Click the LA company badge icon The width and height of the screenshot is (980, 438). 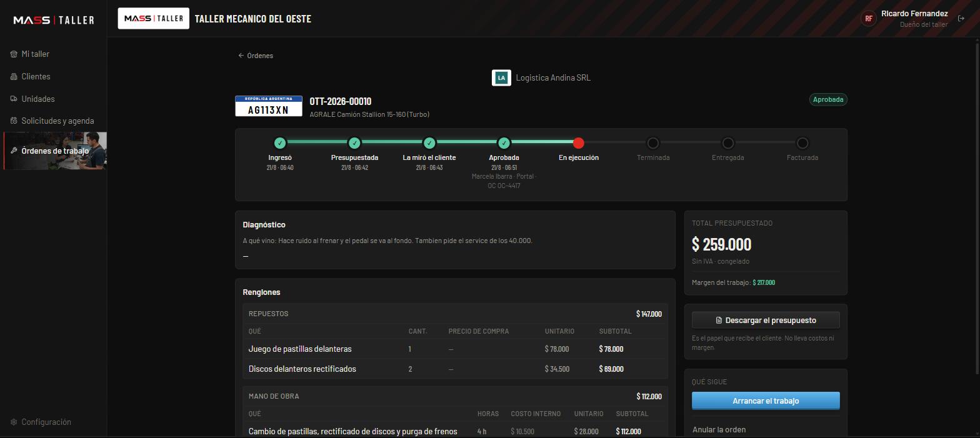pyautogui.click(x=501, y=78)
